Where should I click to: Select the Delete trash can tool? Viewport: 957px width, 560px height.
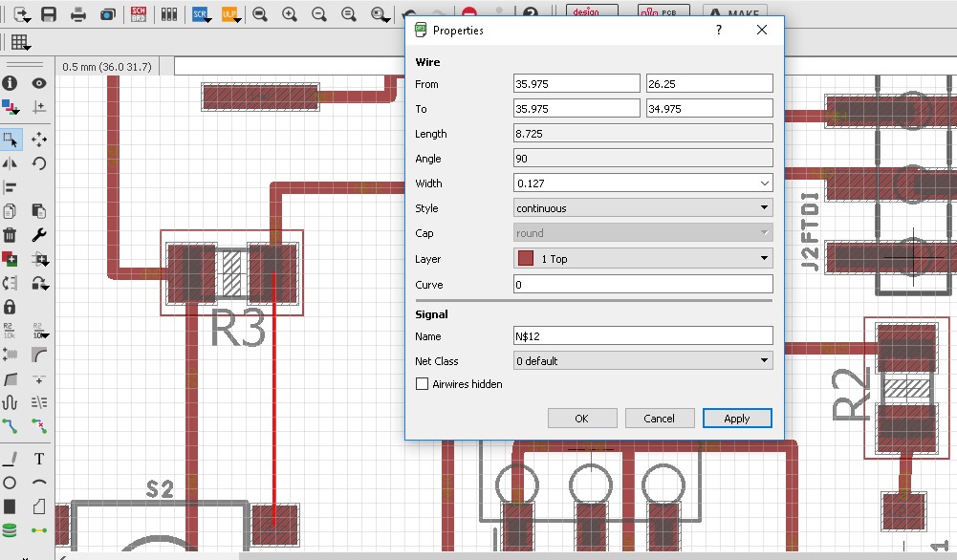coord(10,235)
